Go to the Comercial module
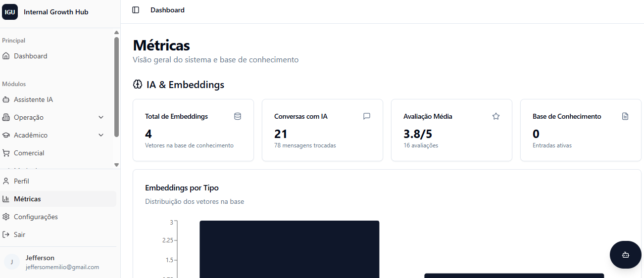644x278 pixels. tap(29, 153)
